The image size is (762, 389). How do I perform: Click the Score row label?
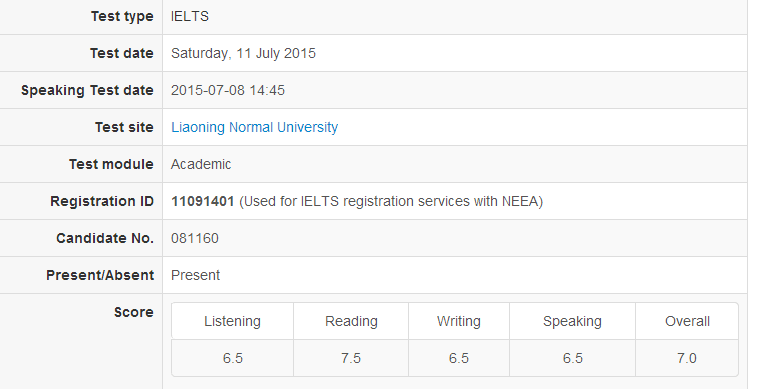click(134, 312)
